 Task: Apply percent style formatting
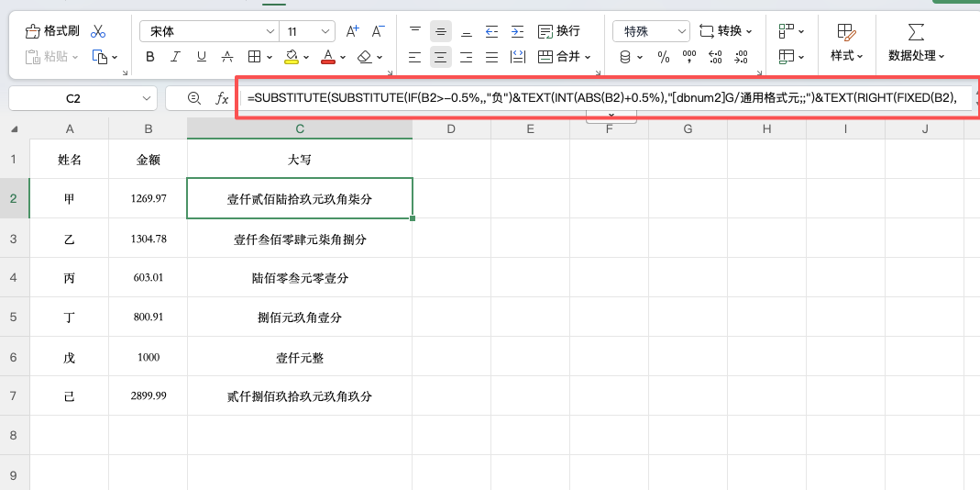664,58
